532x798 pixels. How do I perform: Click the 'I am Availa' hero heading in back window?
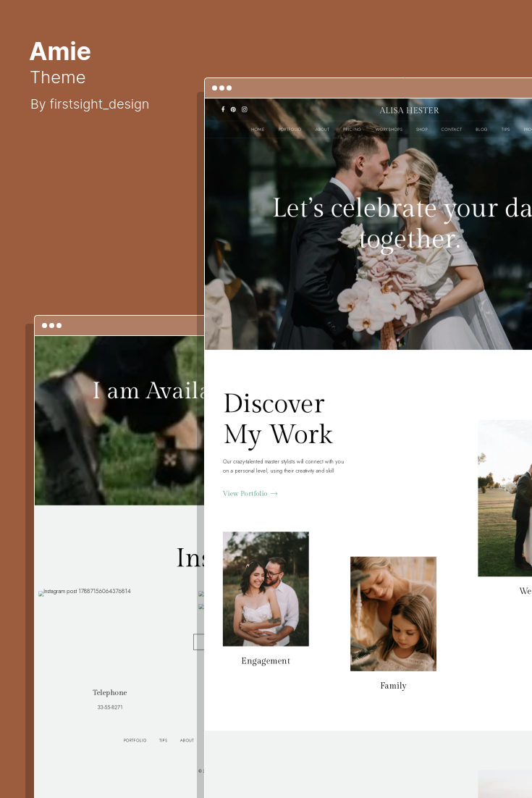148,391
